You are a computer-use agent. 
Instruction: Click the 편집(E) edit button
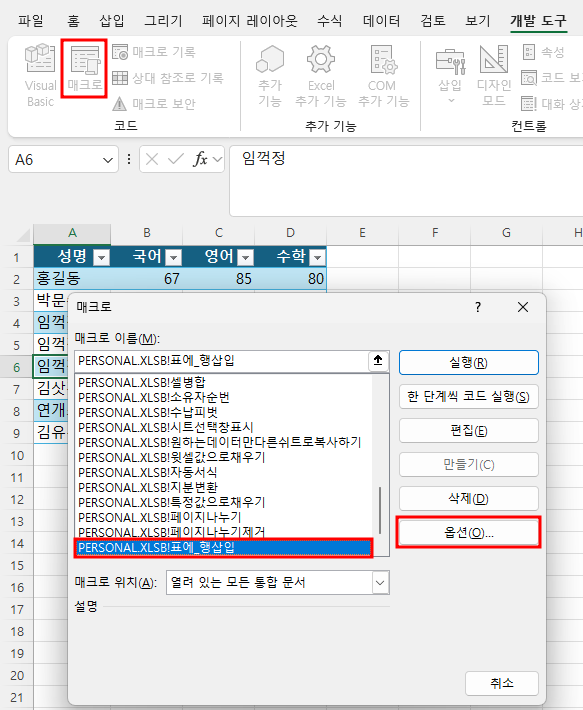[x=468, y=431]
